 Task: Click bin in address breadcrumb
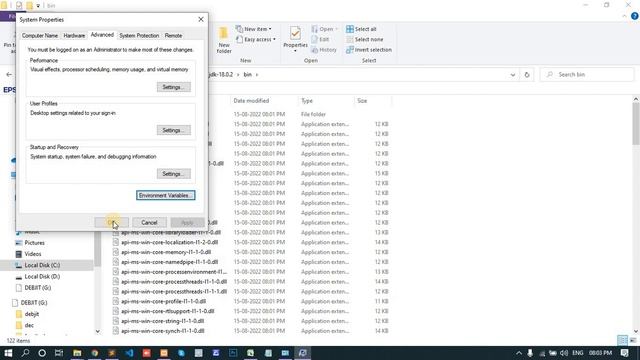(247, 75)
